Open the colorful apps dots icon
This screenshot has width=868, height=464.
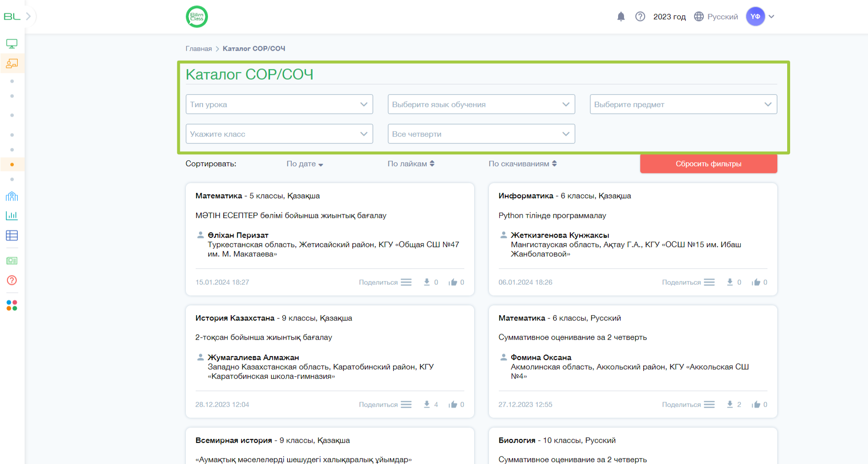coord(12,306)
